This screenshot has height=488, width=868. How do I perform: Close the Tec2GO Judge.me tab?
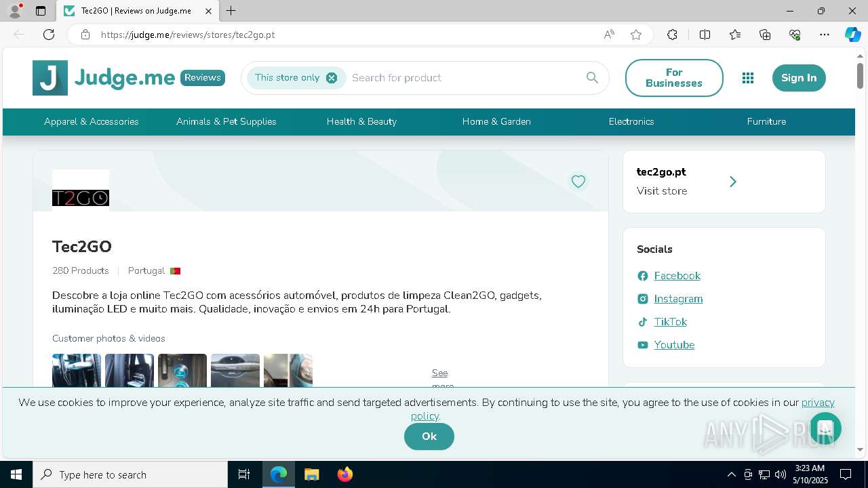pyautogui.click(x=208, y=11)
